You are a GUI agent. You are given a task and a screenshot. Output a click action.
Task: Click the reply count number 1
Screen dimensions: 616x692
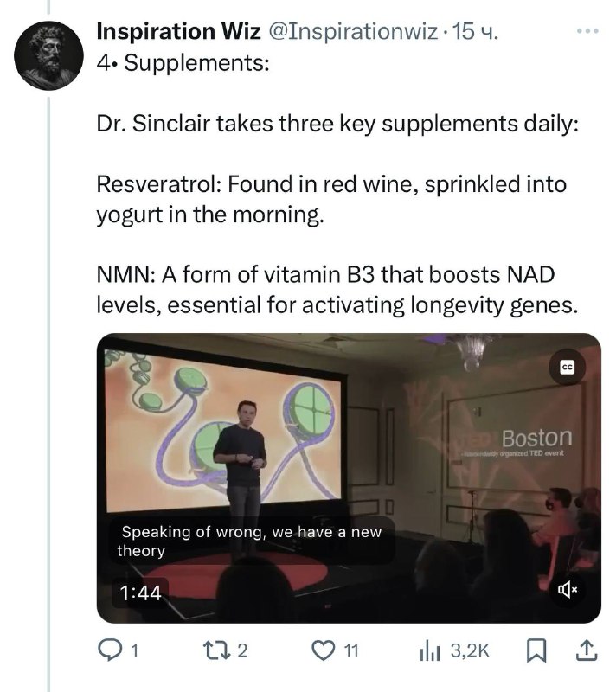pyautogui.click(x=135, y=650)
